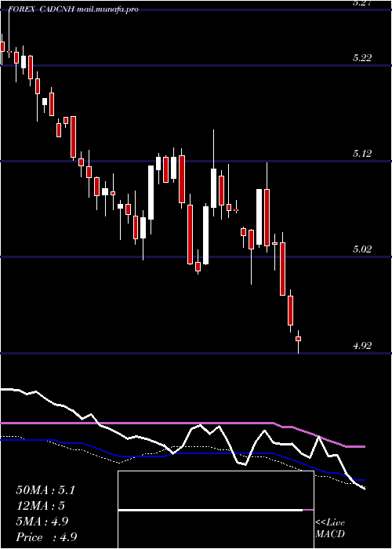The image size is (392, 549).
Task: Click the MACD histogram box
Action: pos(216,510)
